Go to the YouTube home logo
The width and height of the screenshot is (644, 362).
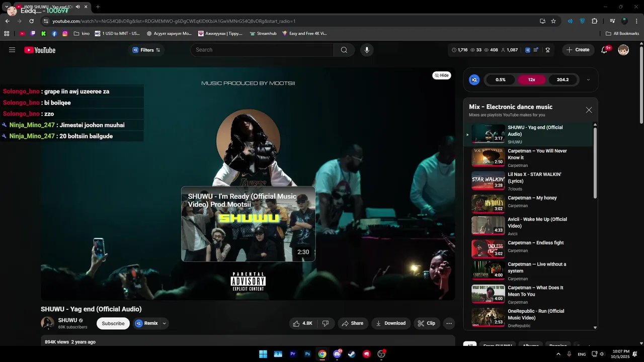pos(40,50)
